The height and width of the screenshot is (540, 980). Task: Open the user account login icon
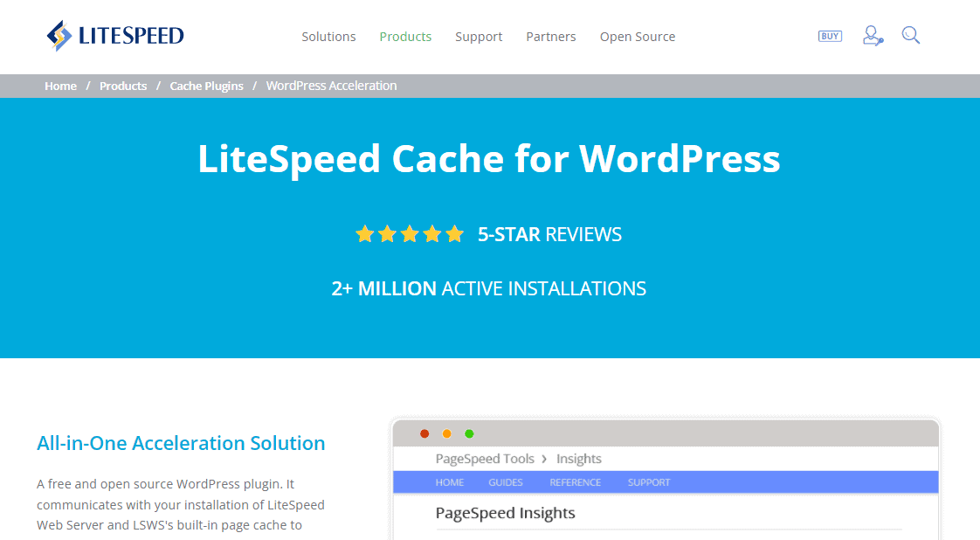872,36
